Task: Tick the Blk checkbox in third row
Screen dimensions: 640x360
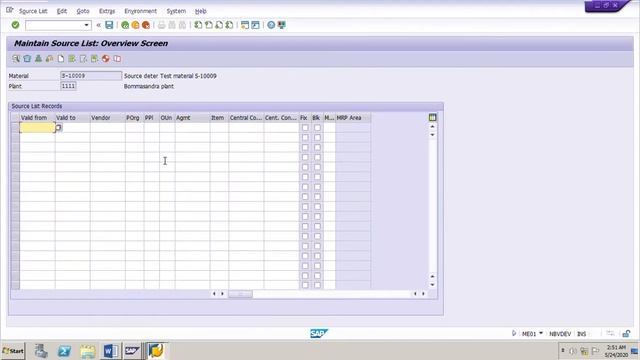Action: (x=317, y=147)
